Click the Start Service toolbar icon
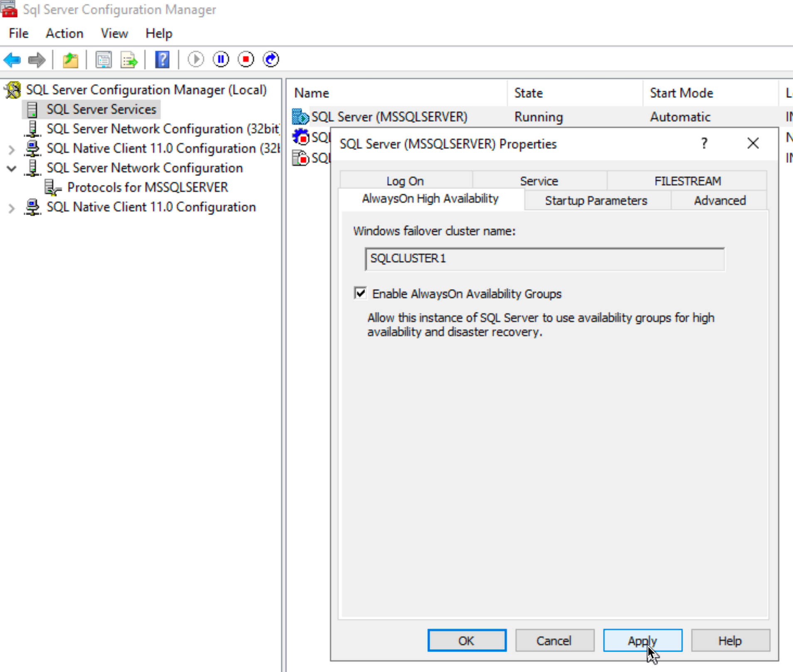This screenshot has height=672, width=793. (196, 59)
